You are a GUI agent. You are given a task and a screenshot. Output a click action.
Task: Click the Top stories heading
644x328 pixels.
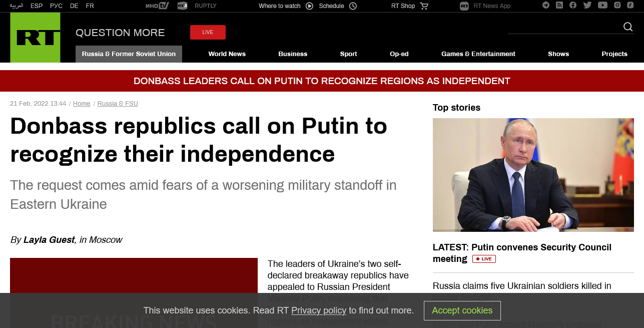click(x=456, y=108)
